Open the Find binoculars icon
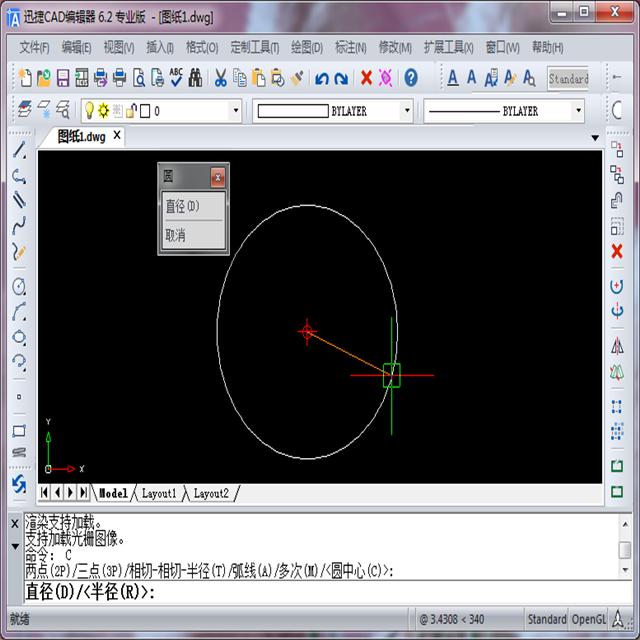 point(195,78)
